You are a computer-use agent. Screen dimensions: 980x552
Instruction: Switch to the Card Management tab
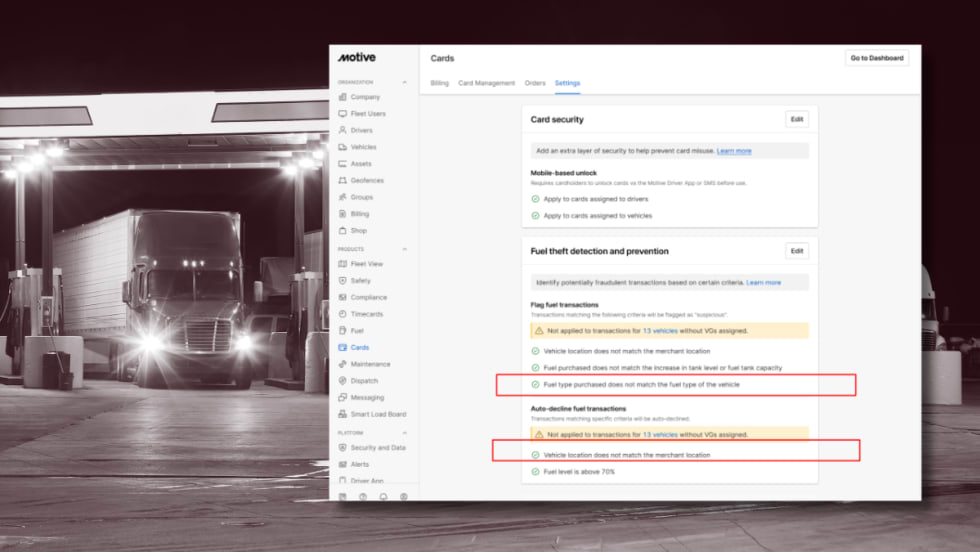point(486,83)
